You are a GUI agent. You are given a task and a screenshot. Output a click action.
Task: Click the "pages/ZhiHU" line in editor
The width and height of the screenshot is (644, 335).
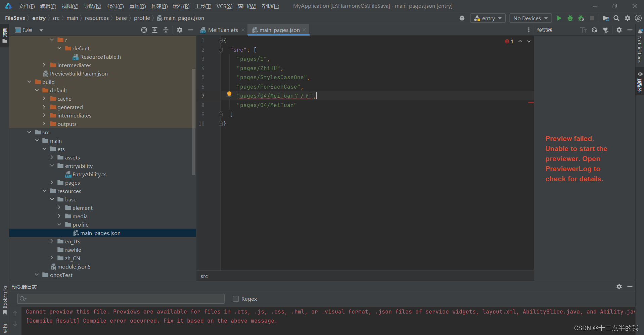[x=260, y=68]
